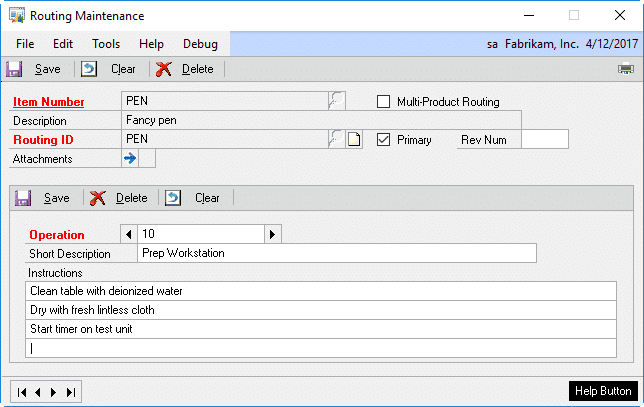The width and height of the screenshot is (644, 407).
Task: Step to the next Operation number
Action: 271,234
